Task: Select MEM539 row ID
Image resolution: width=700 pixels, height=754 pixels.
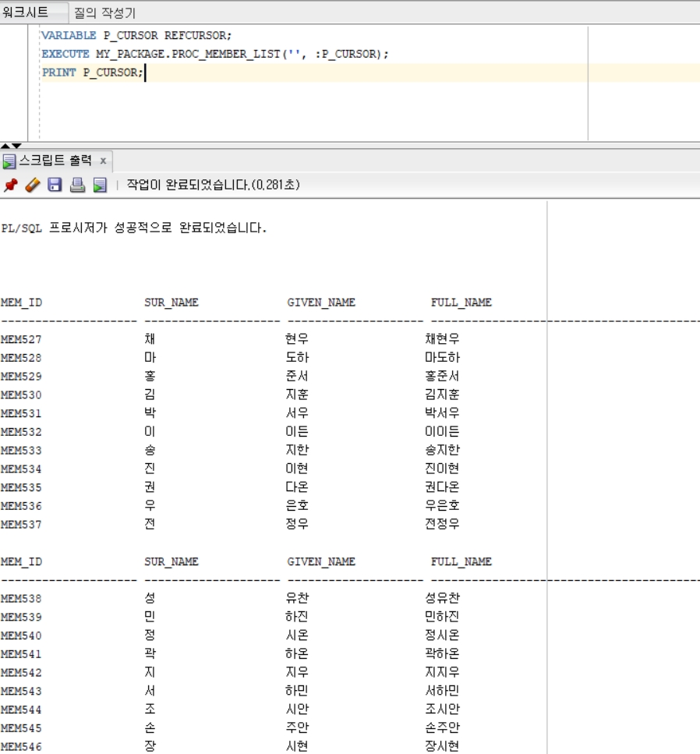Action: click(21, 618)
